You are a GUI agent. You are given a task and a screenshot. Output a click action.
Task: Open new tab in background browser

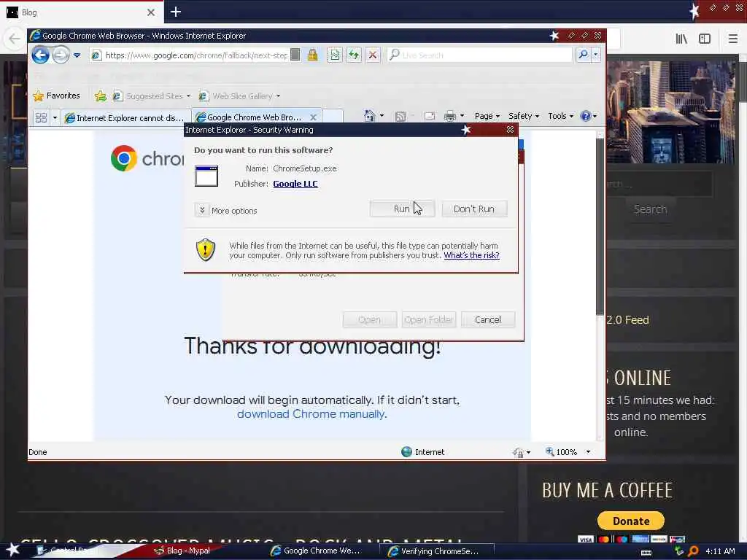click(x=176, y=12)
